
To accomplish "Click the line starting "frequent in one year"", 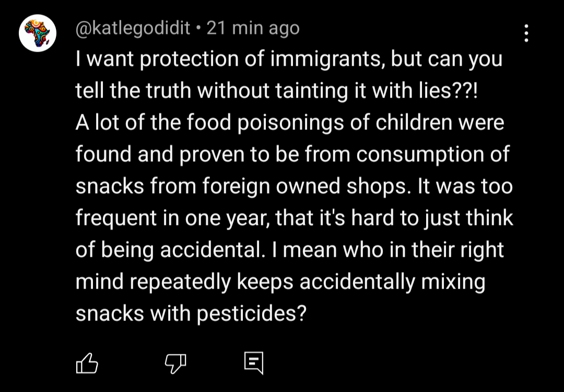I will pyautogui.click(x=295, y=218).
